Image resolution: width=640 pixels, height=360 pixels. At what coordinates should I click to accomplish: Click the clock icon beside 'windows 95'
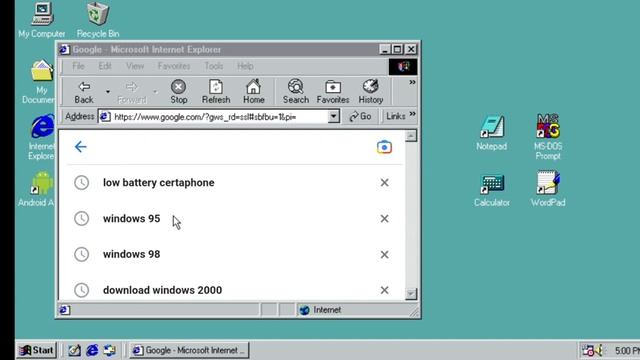[x=82, y=218]
